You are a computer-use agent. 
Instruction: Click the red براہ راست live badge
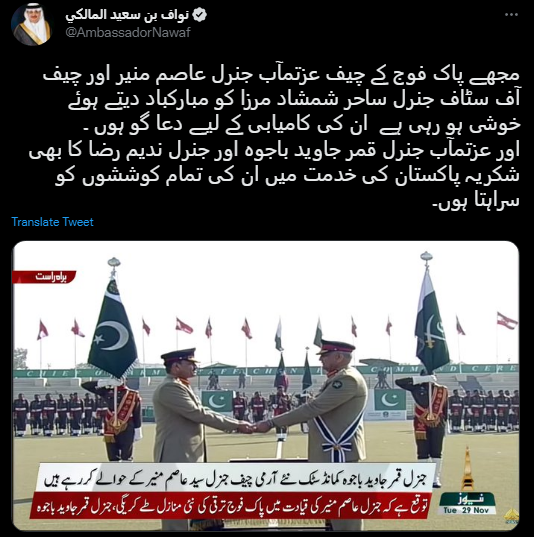(44, 277)
